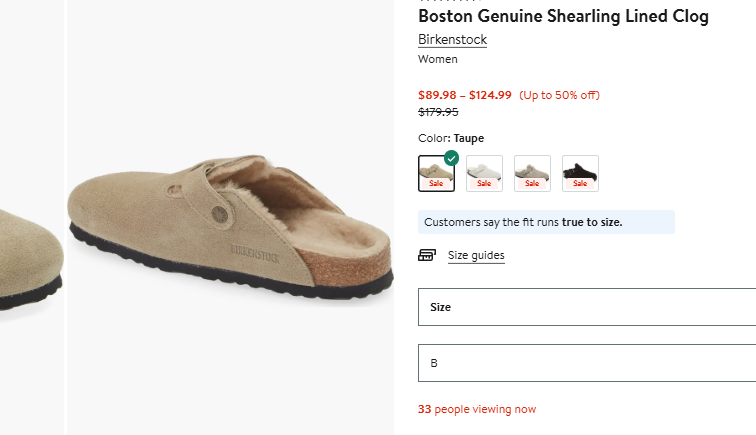The image size is (756, 435).
Task: Click the crossed-out $179.95 original price
Action: (438, 112)
